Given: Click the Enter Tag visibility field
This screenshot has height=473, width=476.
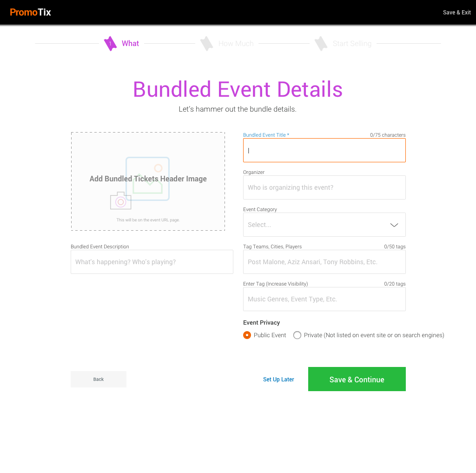Looking at the screenshot, I should coord(324,299).
